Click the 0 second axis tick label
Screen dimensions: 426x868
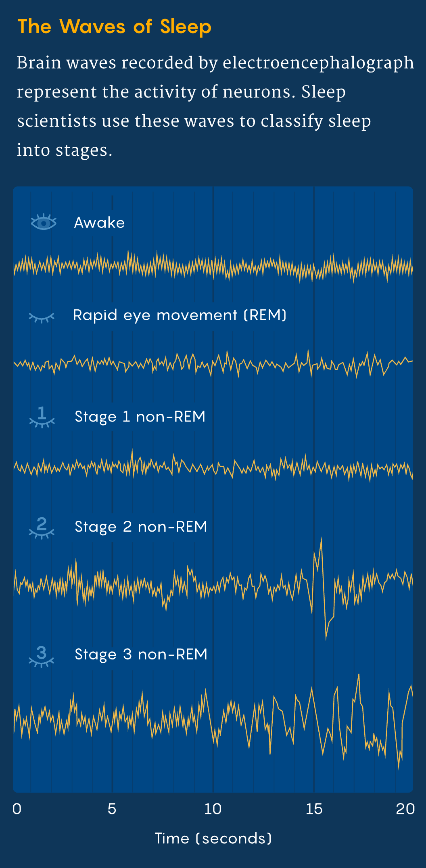pyautogui.click(x=17, y=809)
